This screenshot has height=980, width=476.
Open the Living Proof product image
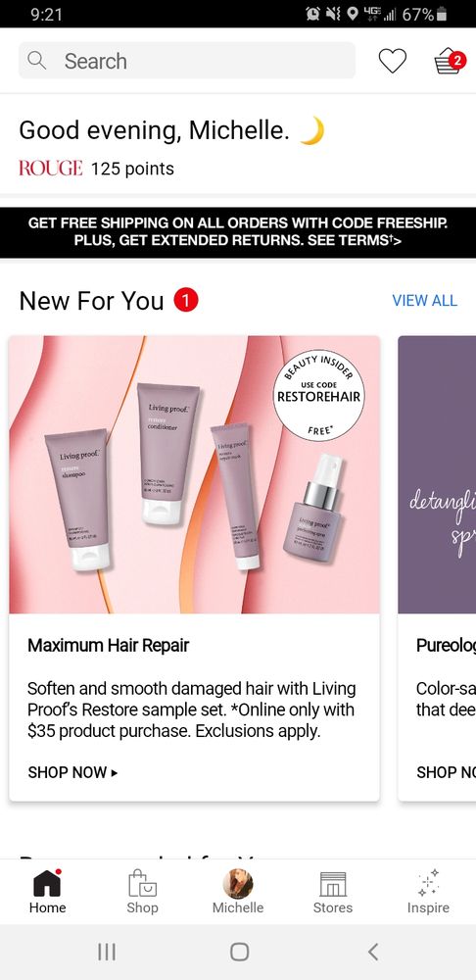click(x=194, y=474)
